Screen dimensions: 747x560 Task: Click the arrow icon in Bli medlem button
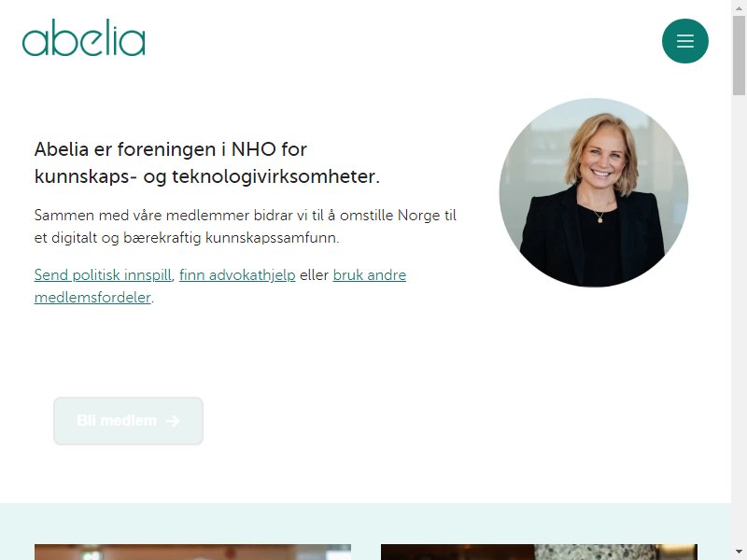tap(173, 421)
